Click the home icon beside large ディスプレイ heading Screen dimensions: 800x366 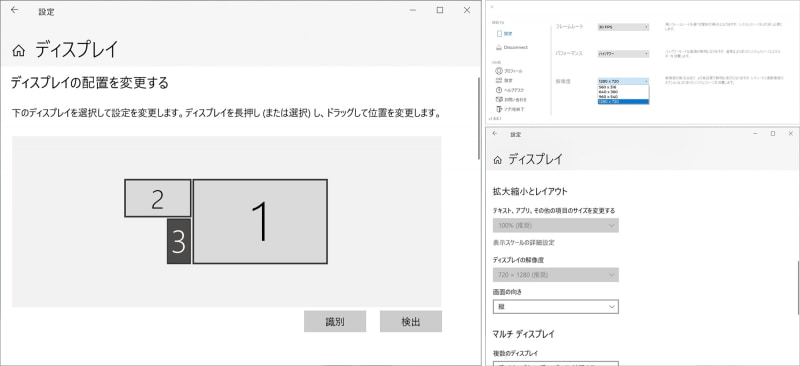point(18,50)
